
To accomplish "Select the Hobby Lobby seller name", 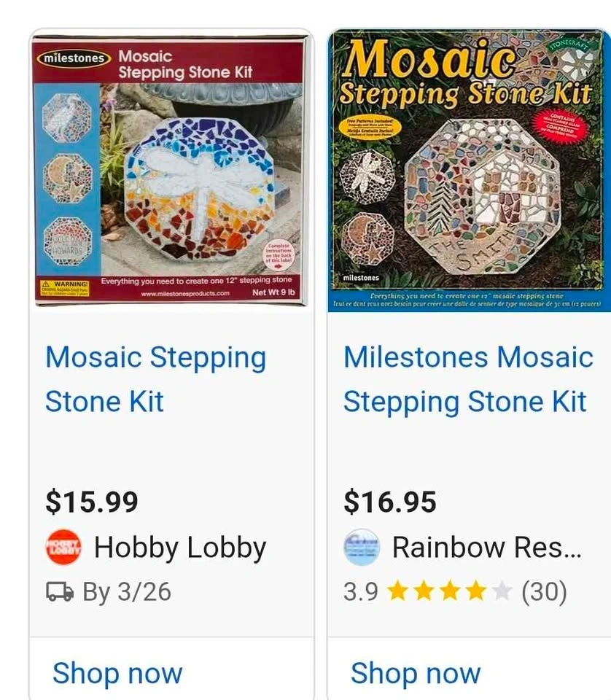I will click(180, 548).
